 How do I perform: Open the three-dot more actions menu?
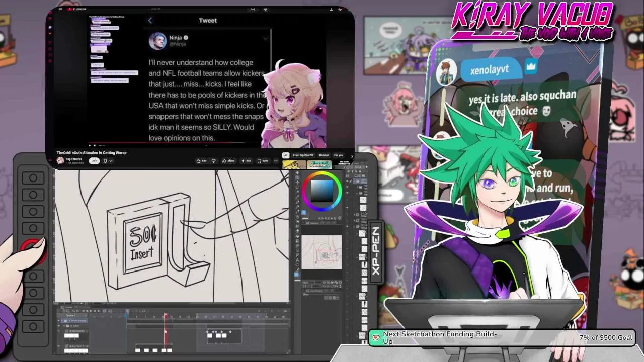[x=276, y=161]
